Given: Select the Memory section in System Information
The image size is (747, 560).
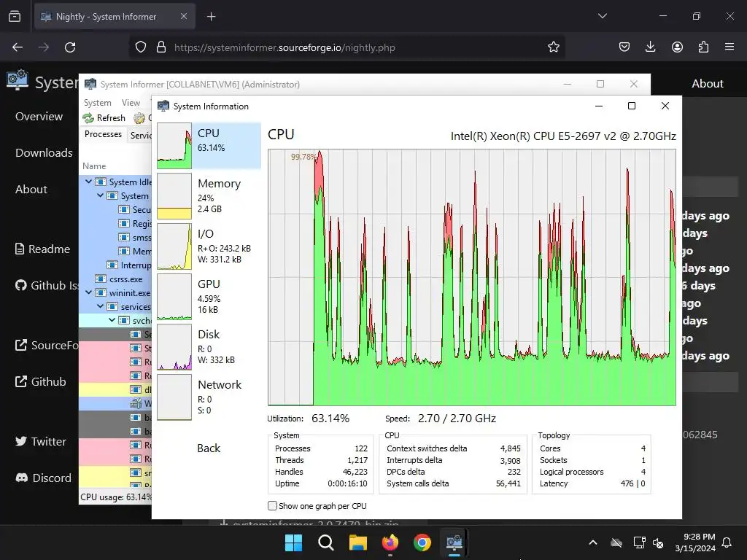Looking at the screenshot, I should coord(209,196).
